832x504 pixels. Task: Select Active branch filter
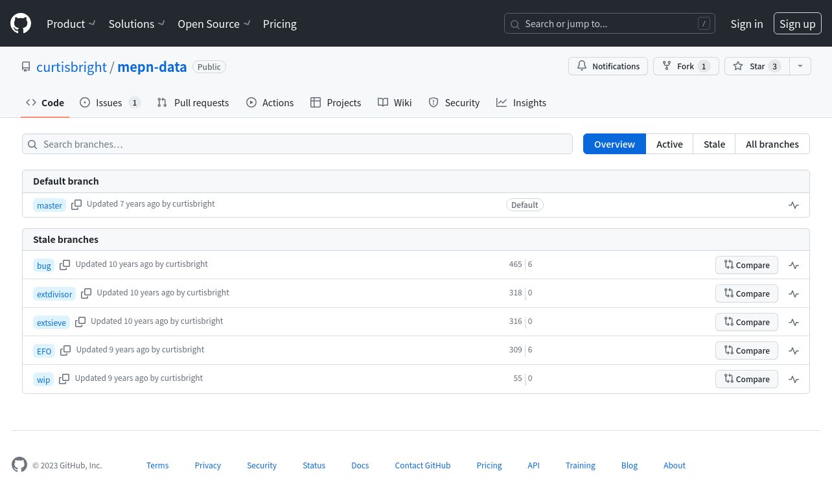[669, 144]
